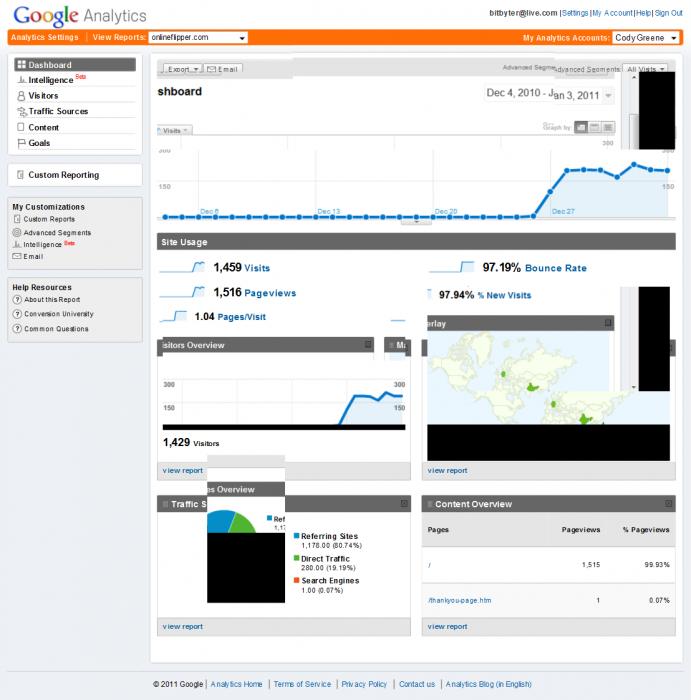Click the Search Engines orange swatch

pos(296,580)
